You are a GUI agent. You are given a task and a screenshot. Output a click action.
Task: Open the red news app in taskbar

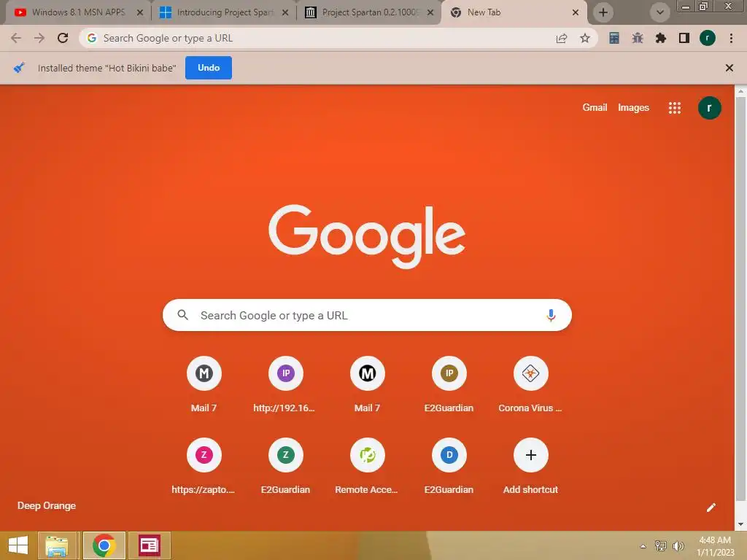click(149, 545)
